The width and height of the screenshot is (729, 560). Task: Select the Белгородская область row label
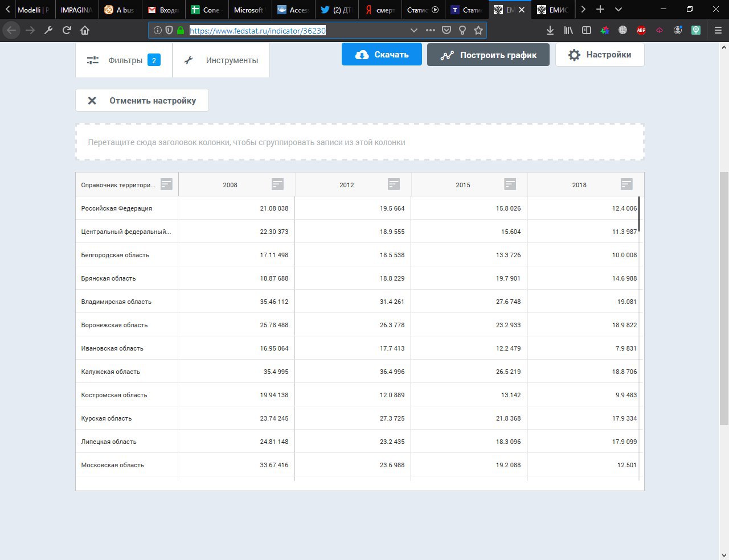click(115, 255)
